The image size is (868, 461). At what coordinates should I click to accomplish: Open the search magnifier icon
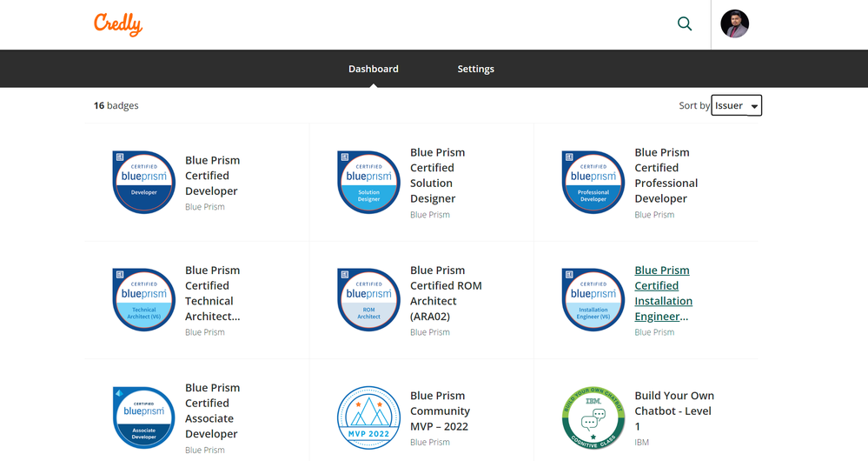pos(685,23)
